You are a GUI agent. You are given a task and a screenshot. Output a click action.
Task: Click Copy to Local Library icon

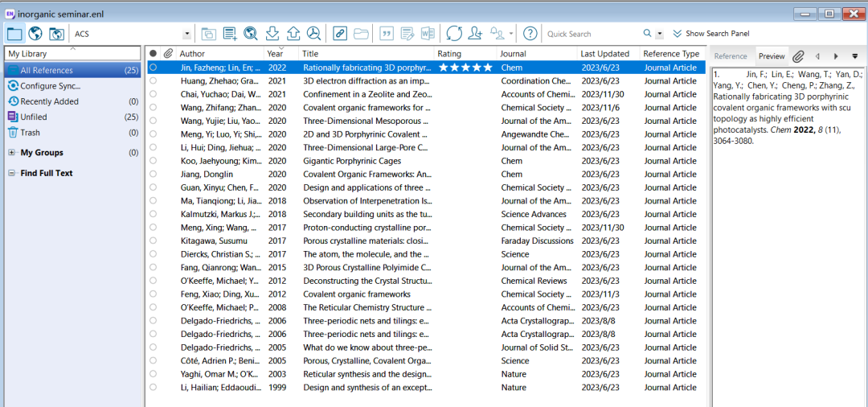[x=209, y=34]
